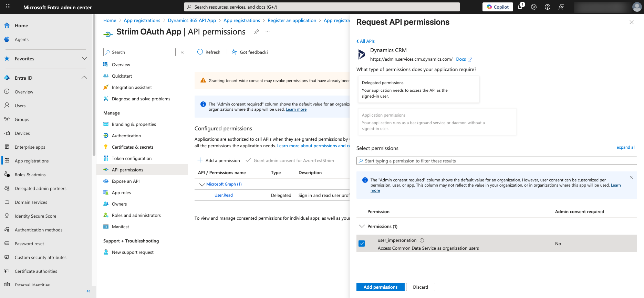The height and width of the screenshot is (298, 644).
Task: Open Roles and administrators menu item
Action: click(136, 216)
